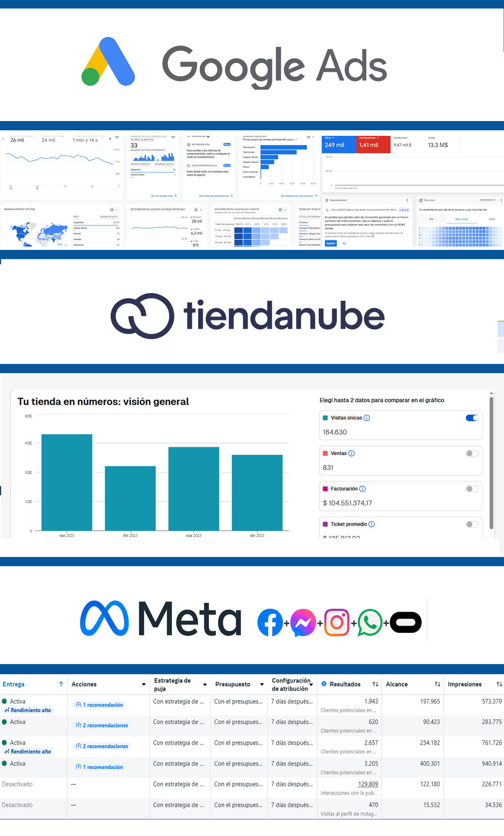Click the world map in Usuarios activos por País
Viewport: 504px width, 836px height.
[x=39, y=234]
